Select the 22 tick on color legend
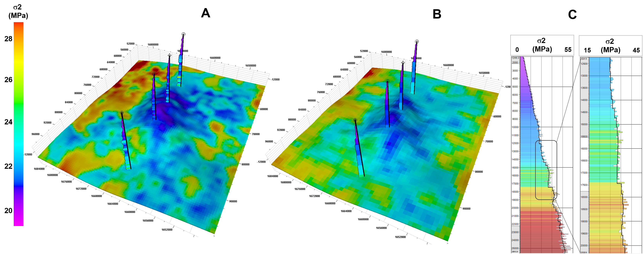This screenshot has width=644, height=254. pyautogui.click(x=8, y=166)
